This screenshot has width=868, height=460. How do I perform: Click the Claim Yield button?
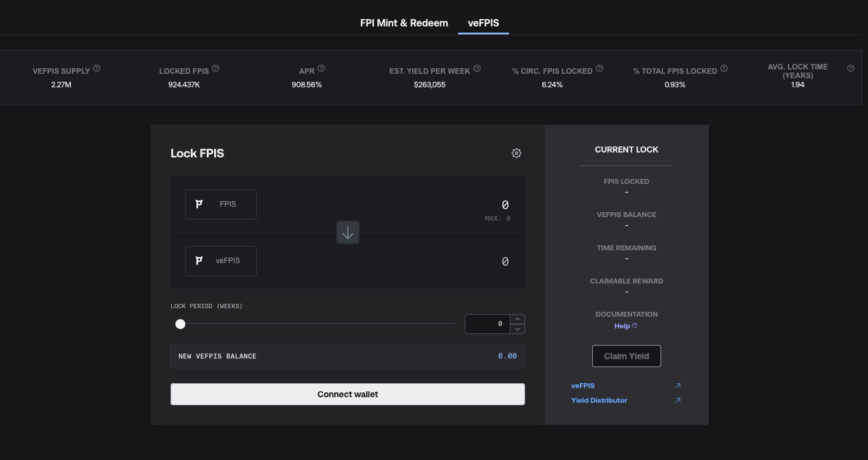click(x=626, y=356)
